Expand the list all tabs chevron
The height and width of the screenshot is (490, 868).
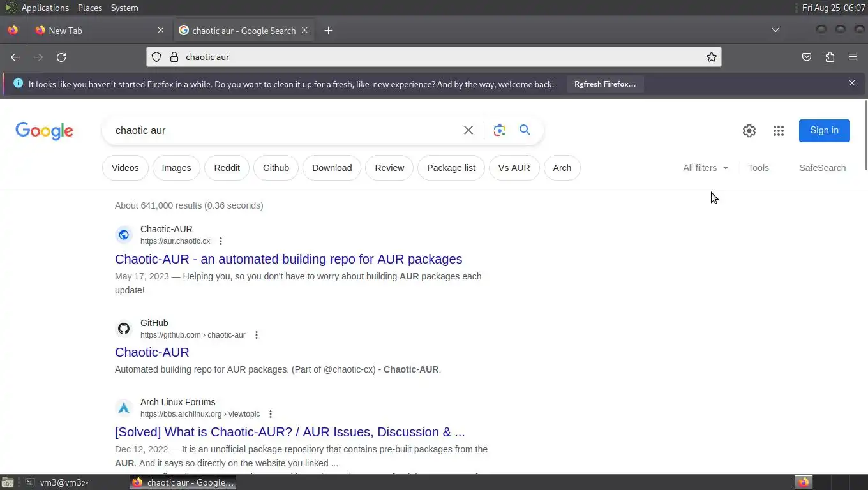pos(775,30)
